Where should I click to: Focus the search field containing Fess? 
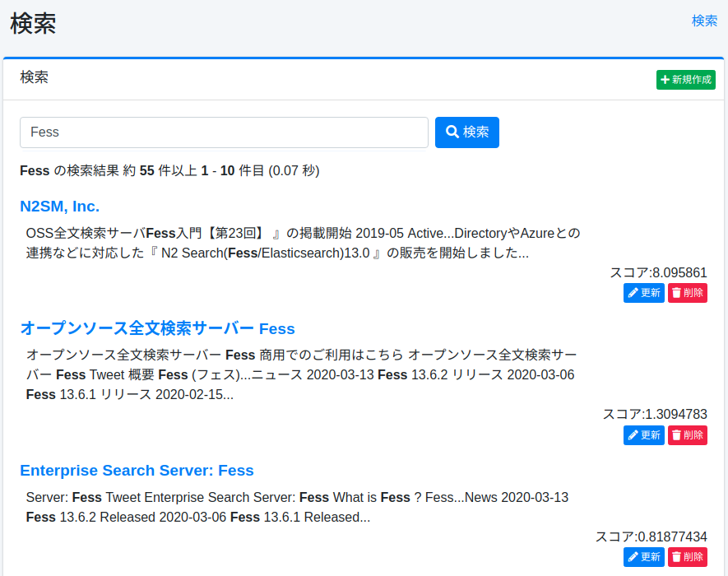pyautogui.click(x=224, y=132)
